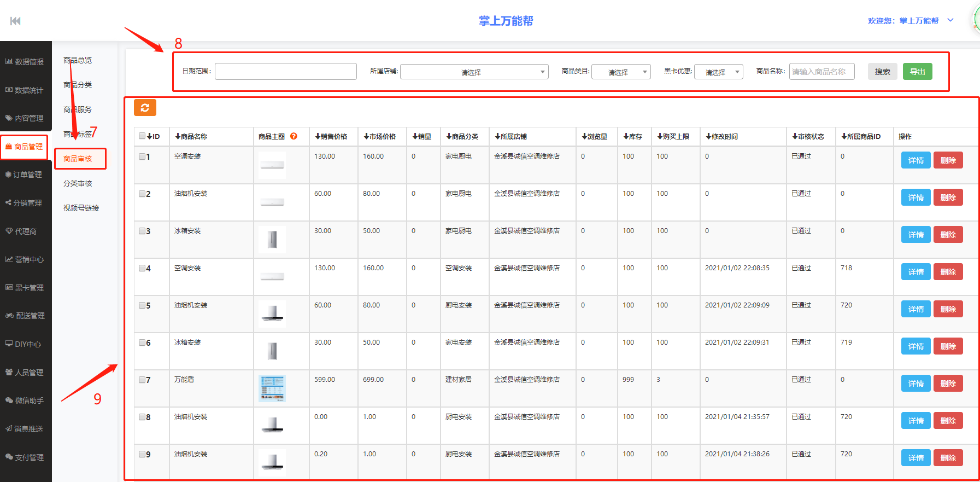Viewport: 980px width, 482px height.
Task: Collapse sidebar using the top-left rewind icon
Action: pyautogui.click(x=15, y=21)
